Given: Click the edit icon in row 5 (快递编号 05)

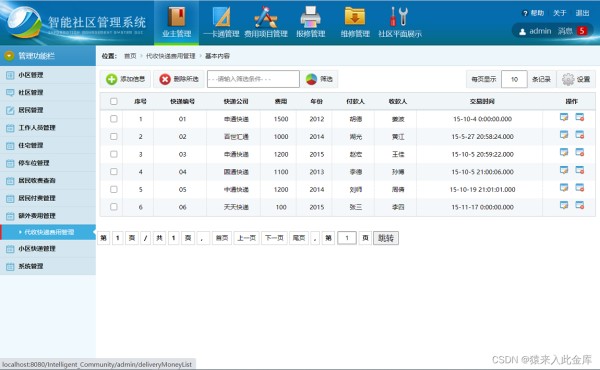Looking at the screenshot, I should pos(564,187).
